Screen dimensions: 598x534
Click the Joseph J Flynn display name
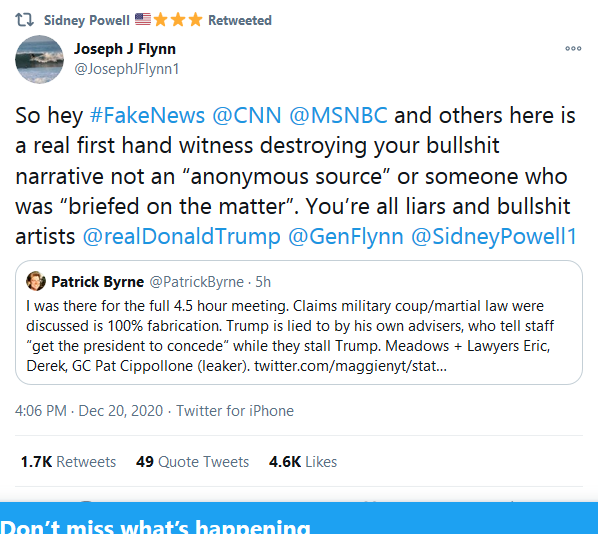[x=125, y=49]
